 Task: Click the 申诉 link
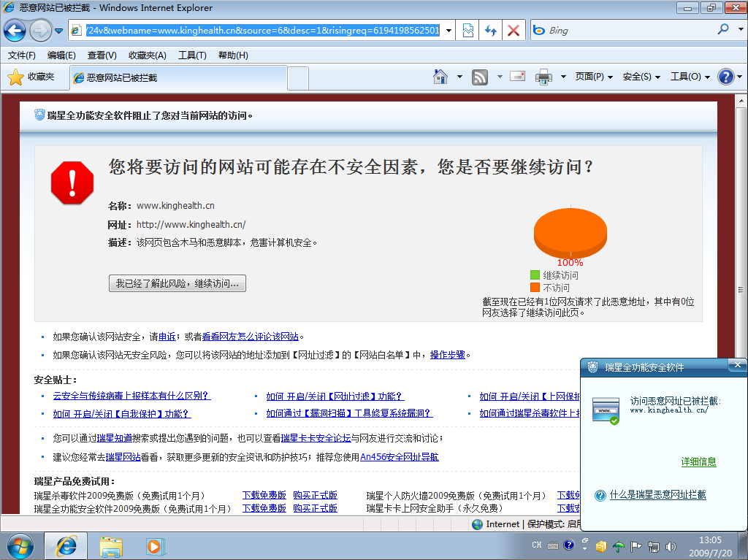tap(167, 337)
